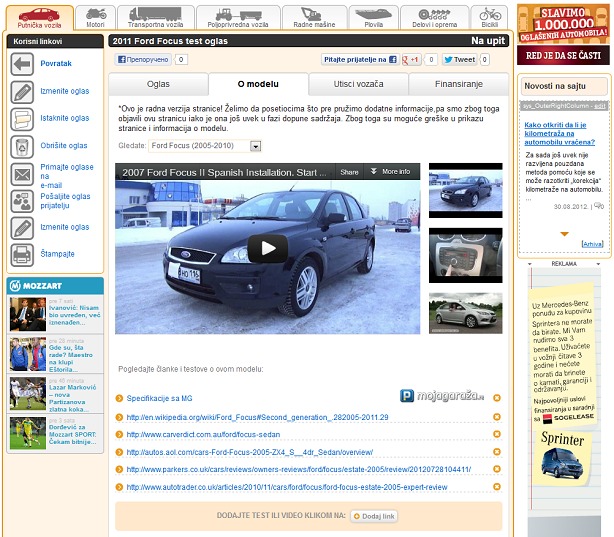This screenshot has height=537, width=614.
Task: Remove the Specifikacije sa MG row with X icon
Action: [x=497, y=398]
